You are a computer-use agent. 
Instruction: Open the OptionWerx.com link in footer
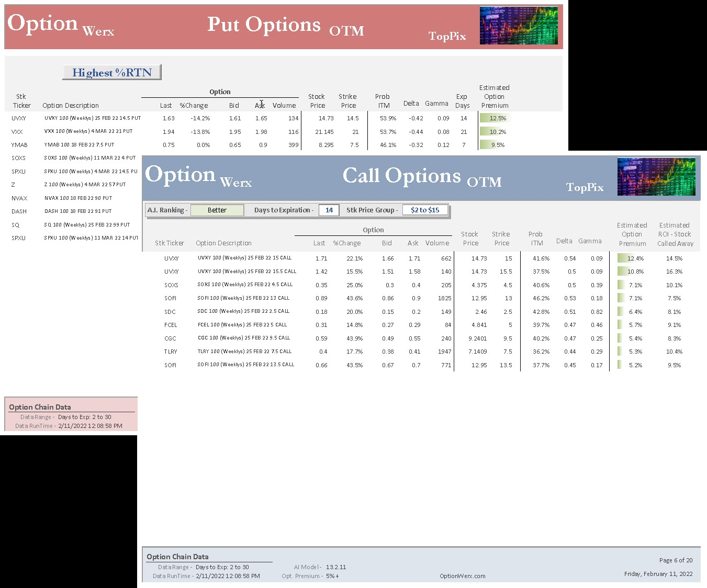tap(462, 576)
